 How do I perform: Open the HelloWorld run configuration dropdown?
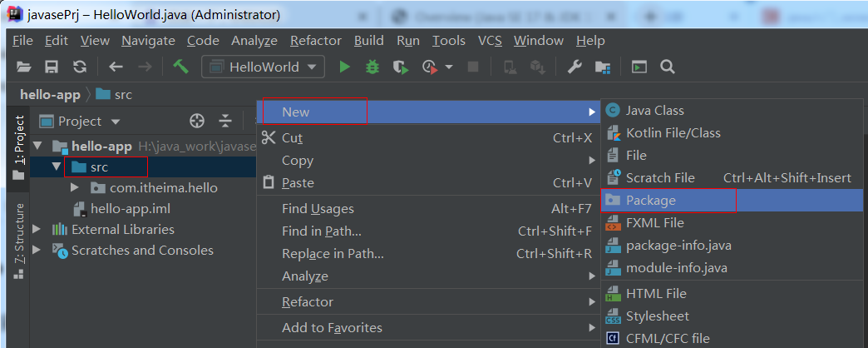pos(263,67)
